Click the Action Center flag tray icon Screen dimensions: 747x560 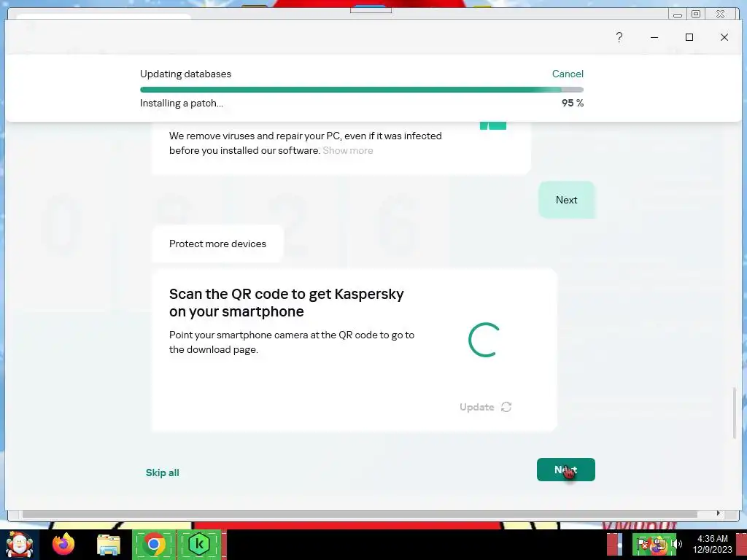tap(642, 544)
